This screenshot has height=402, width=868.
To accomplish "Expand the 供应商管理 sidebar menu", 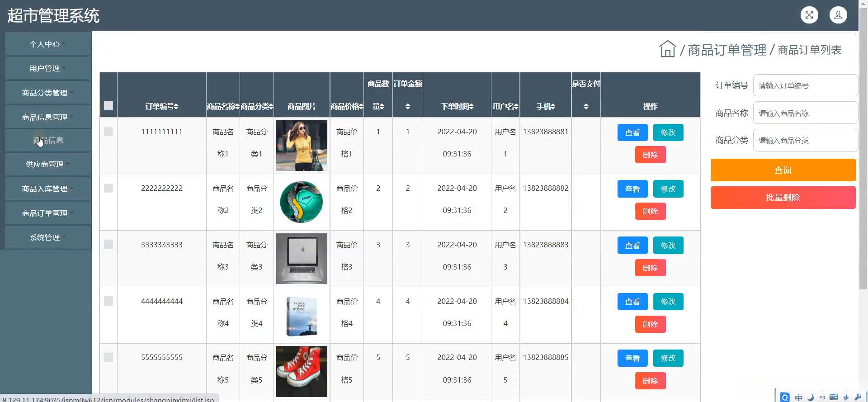I will (48, 164).
